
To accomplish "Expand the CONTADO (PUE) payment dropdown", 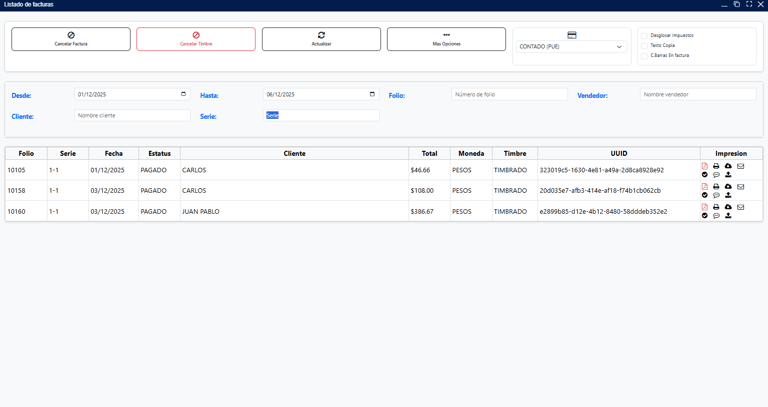I will (x=572, y=47).
